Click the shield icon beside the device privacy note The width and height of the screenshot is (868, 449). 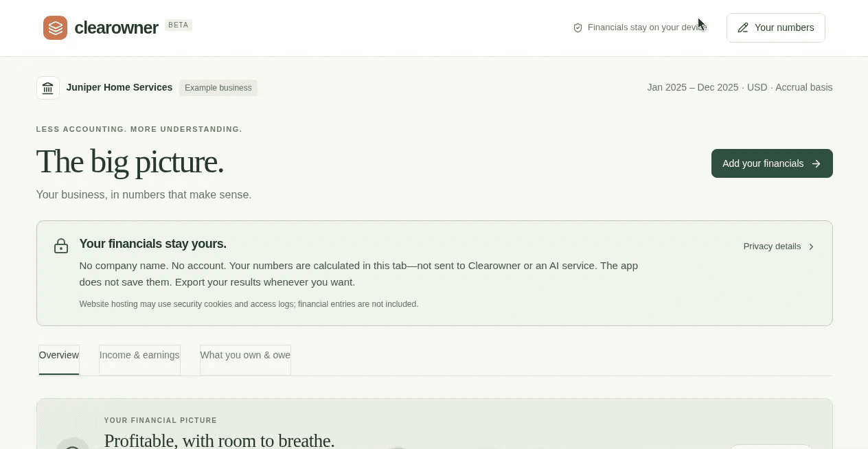(578, 27)
